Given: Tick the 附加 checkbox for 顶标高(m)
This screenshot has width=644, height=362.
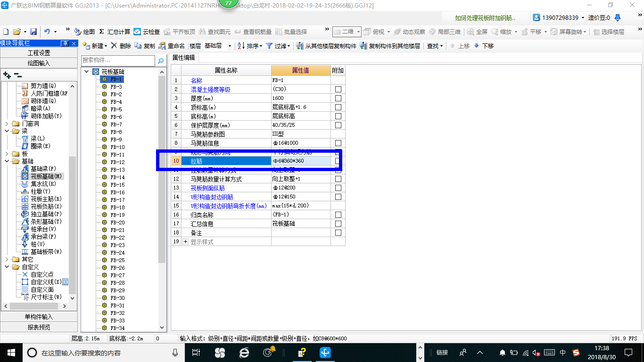Looking at the screenshot, I should (x=338, y=107).
